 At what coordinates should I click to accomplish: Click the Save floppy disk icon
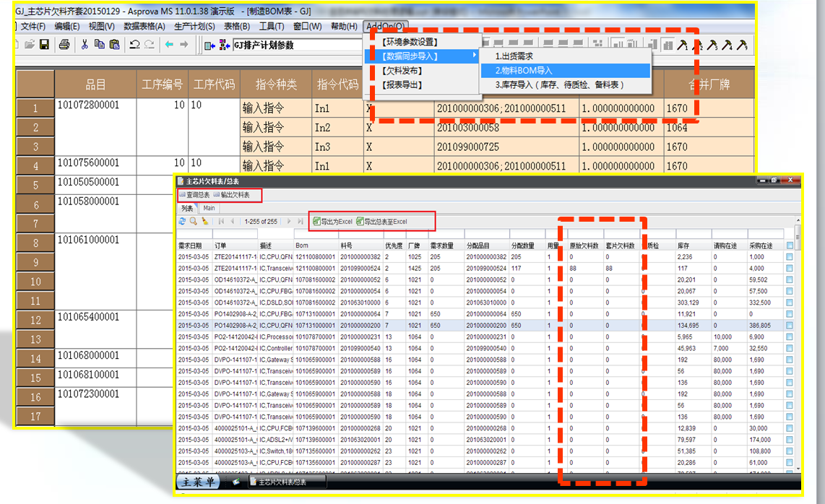(x=44, y=45)
